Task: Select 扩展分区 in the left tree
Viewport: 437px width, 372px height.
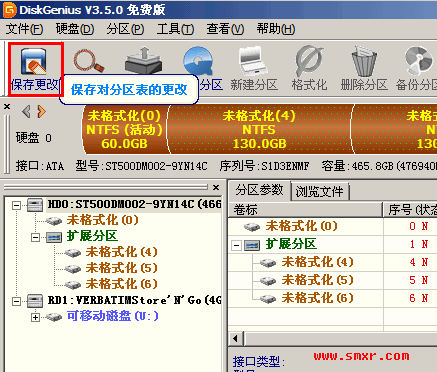Action: point(92,236)
